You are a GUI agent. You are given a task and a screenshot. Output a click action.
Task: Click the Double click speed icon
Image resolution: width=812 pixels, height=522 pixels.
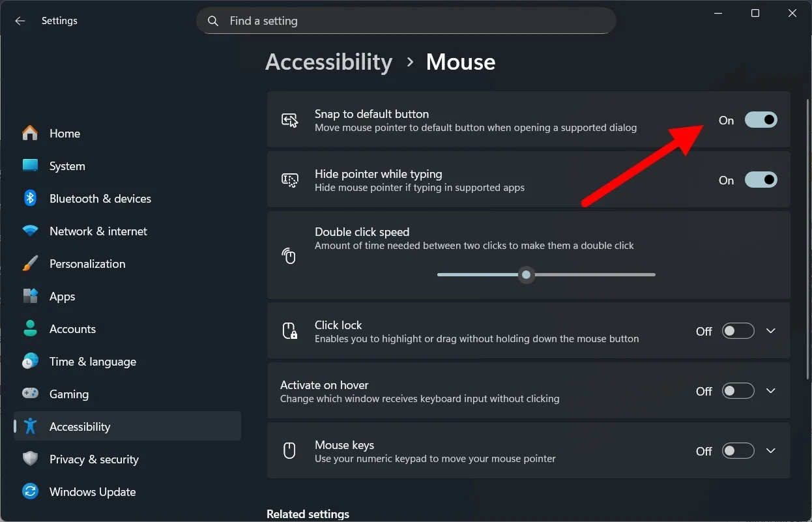289,255
